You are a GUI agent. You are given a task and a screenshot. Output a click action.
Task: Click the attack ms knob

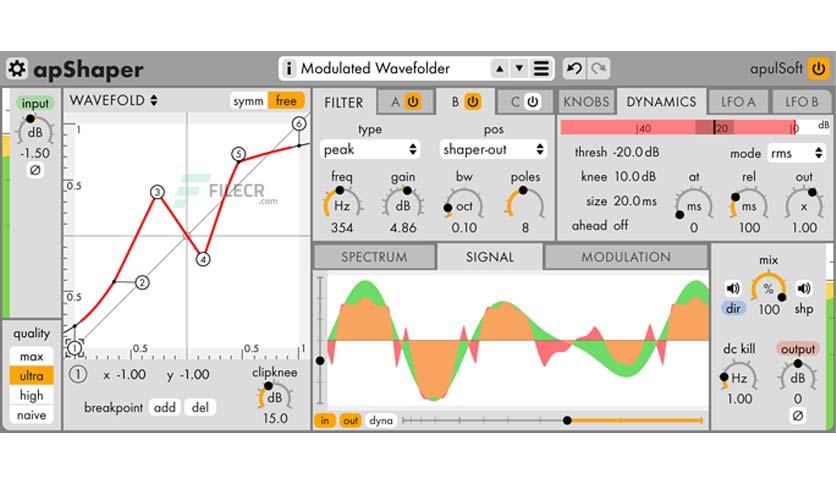tap(694, 205)
